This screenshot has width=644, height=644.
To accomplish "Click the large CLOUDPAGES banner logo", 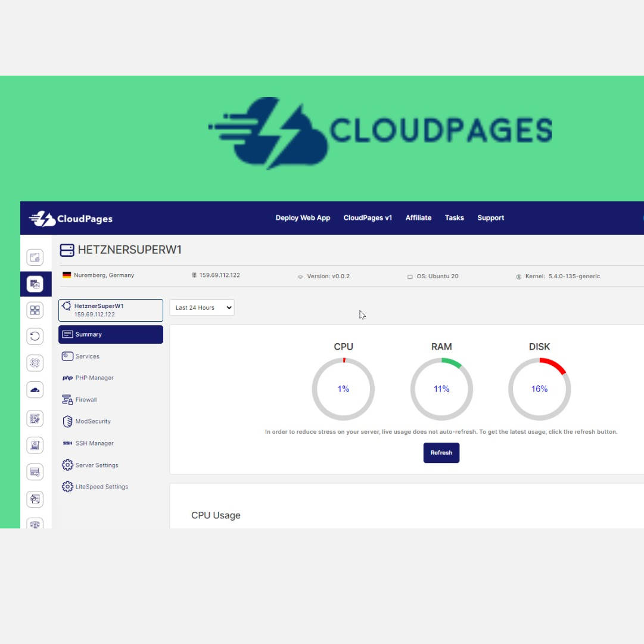I will [380, 133].
